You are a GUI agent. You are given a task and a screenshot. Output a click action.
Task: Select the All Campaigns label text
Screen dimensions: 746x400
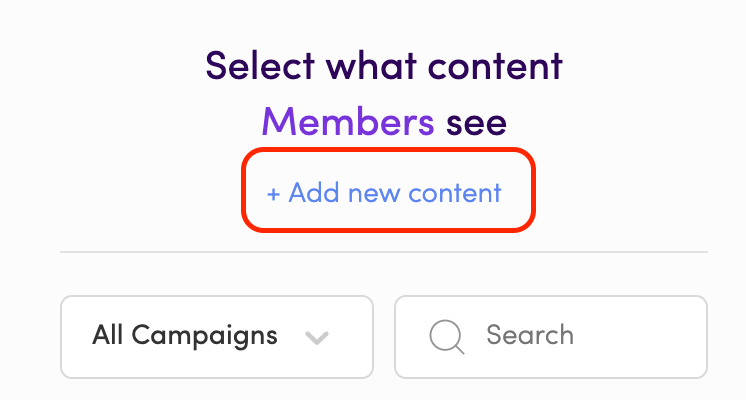[185, 336]
